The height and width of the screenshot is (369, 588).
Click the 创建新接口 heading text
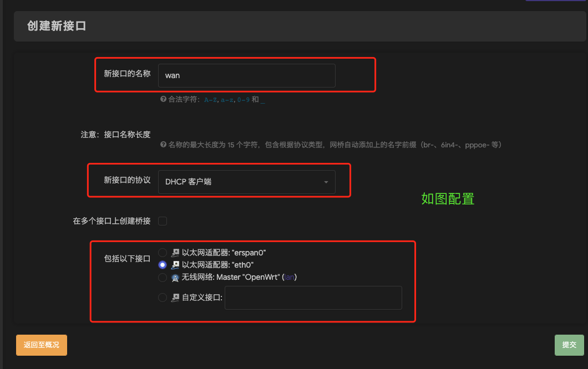57,26
